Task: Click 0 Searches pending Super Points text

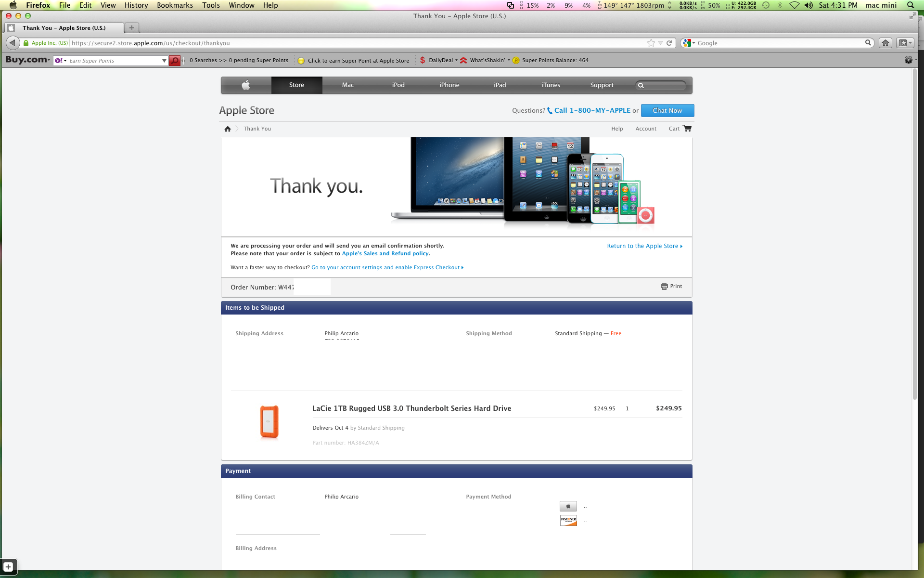Action: [239, 60]
